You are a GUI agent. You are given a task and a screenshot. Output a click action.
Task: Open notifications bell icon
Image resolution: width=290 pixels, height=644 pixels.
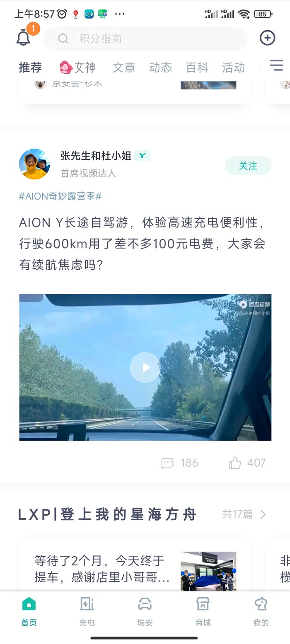pyautogui.click(x=24, y=38)
